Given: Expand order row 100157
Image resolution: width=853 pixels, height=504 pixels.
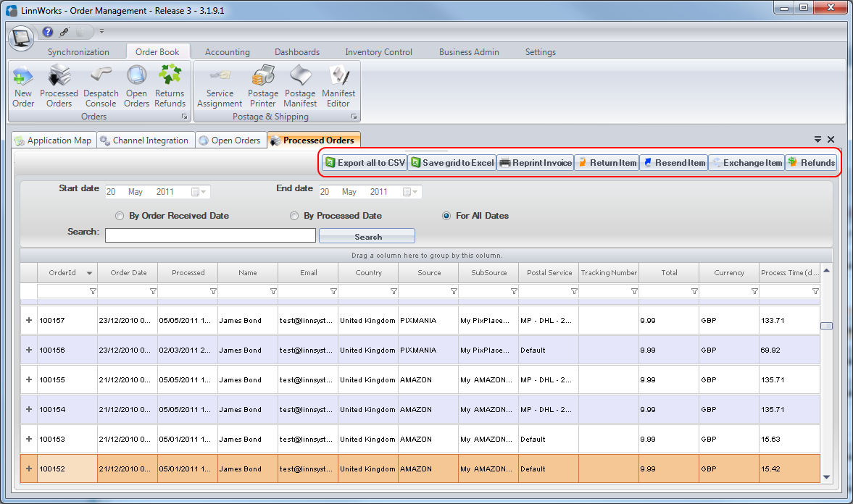Looking at the screenshot, I should coord(29,320).
